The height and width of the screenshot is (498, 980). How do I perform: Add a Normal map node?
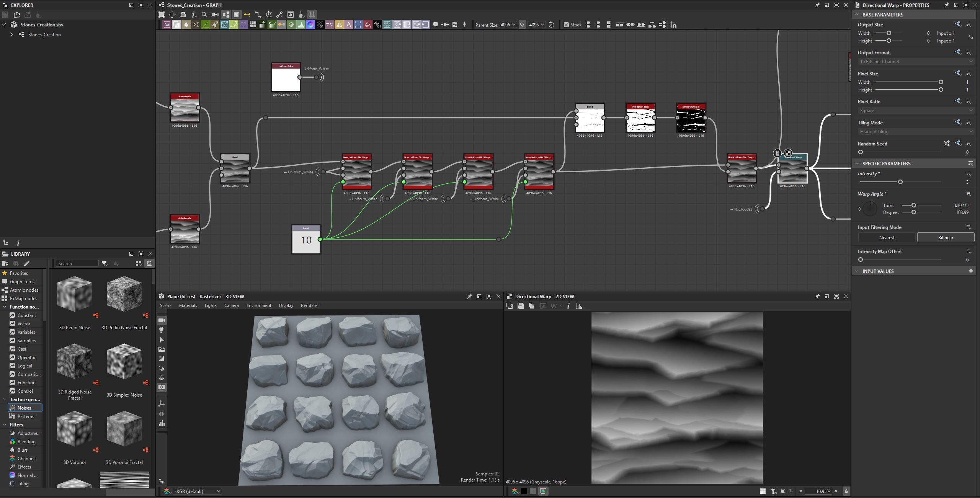pos(310,25)
